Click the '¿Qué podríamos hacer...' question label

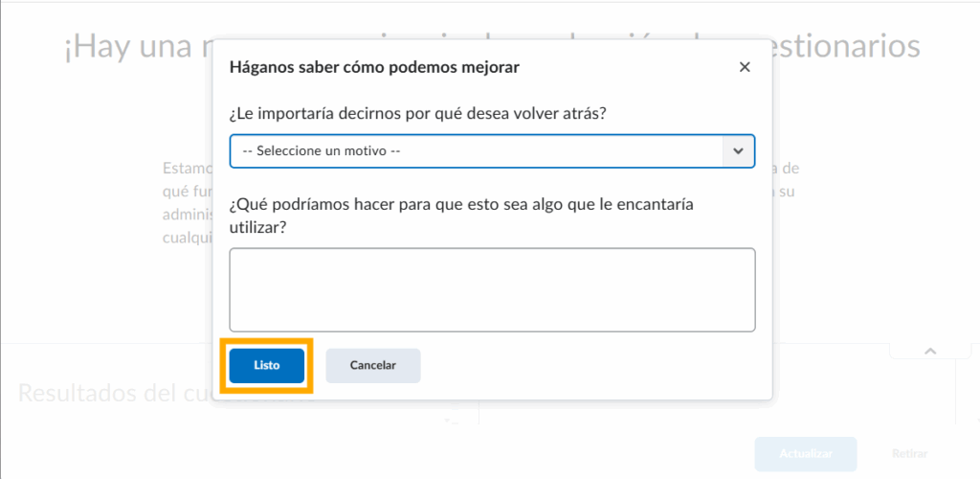(x=460, y=204)
